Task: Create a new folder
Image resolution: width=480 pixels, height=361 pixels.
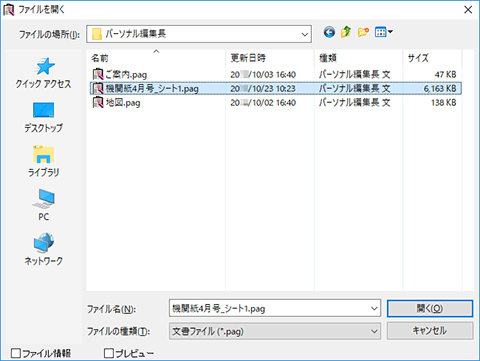Action: pos(363,32)
